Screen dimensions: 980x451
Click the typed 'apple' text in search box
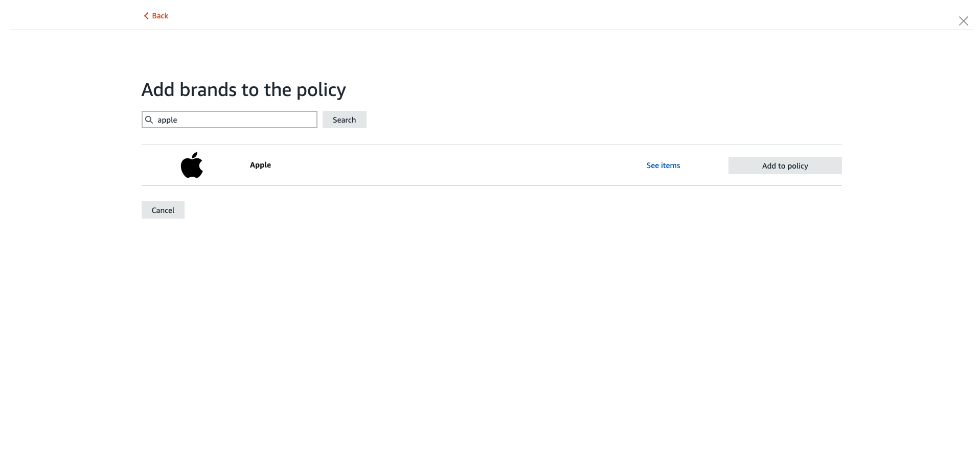pos(167,120)
